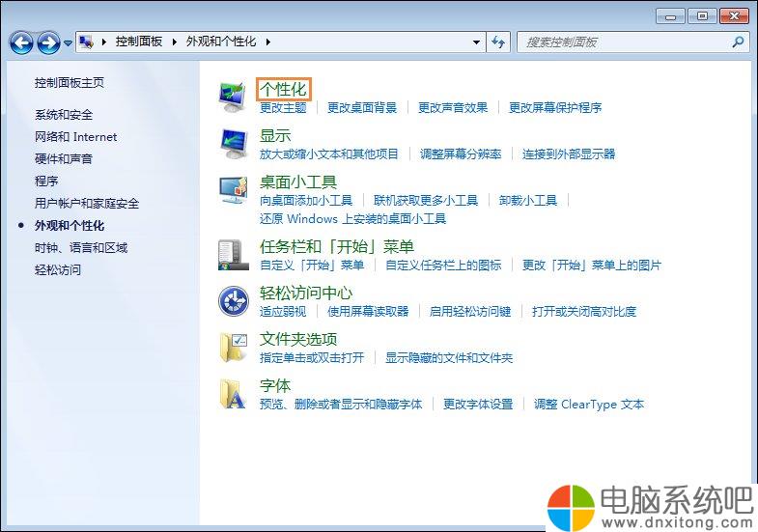Click 适应弱视 link
758x532 pixels.
tap(283, 311)
